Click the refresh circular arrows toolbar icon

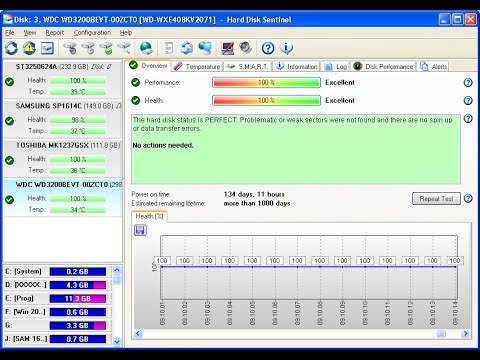(x=11, y=48)
